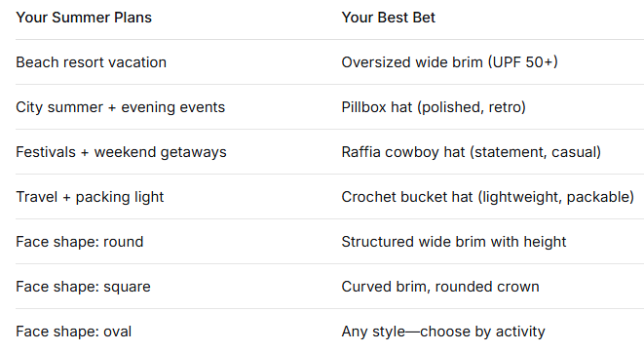Click the 'Your Summer Plans' column header
Screen dimensions: 644x352
pyautogui.click(x=84, y=18)
